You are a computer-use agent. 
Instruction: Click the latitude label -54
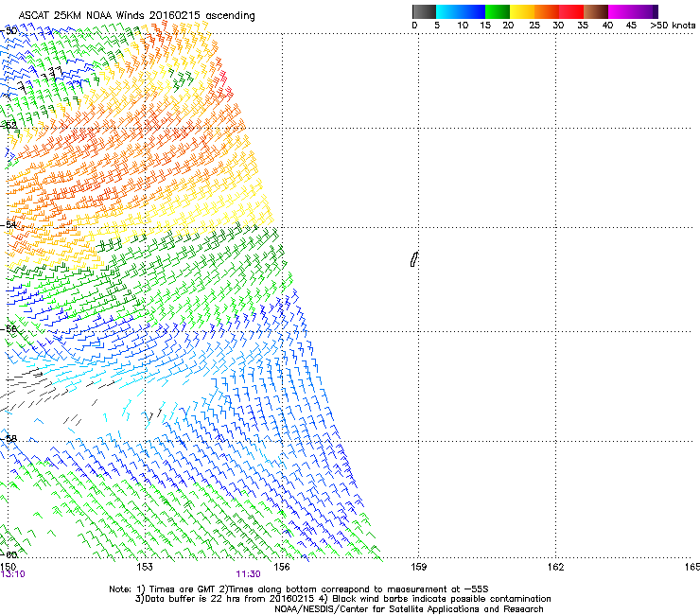tap(9, 224)
